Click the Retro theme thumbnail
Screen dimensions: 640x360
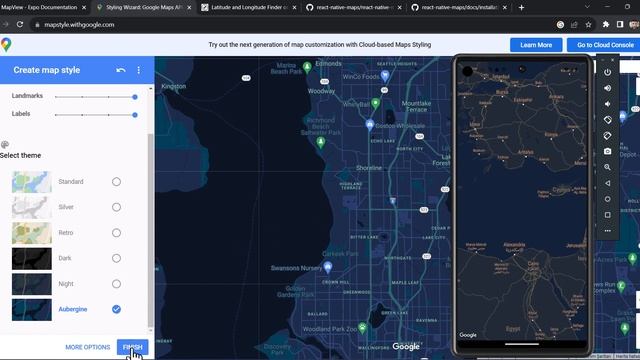pyautogui.click(x=32, y=233)
